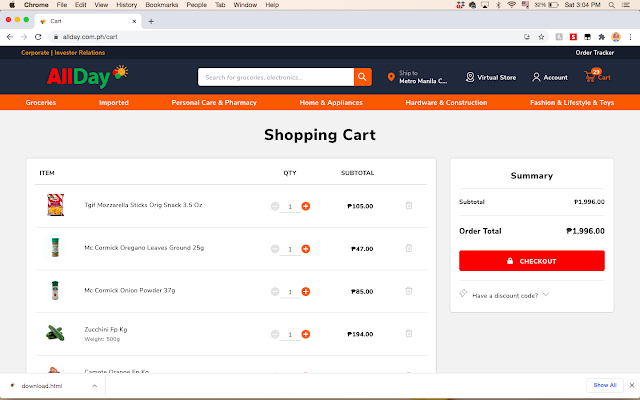Click the Corporate link
This screenshot has width=640, height=400.
pos(35,53)
